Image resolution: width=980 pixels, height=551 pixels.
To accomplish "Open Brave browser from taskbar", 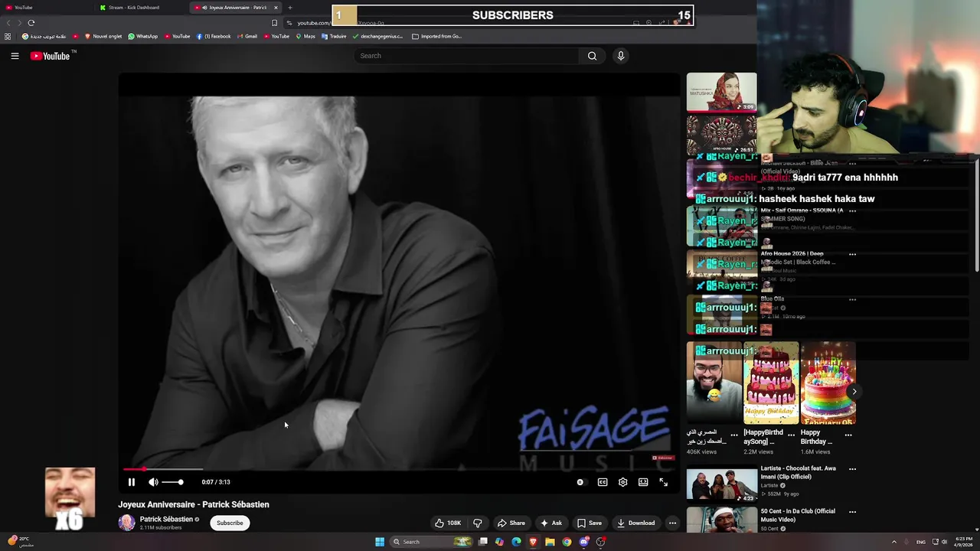I will click(533, 542).
